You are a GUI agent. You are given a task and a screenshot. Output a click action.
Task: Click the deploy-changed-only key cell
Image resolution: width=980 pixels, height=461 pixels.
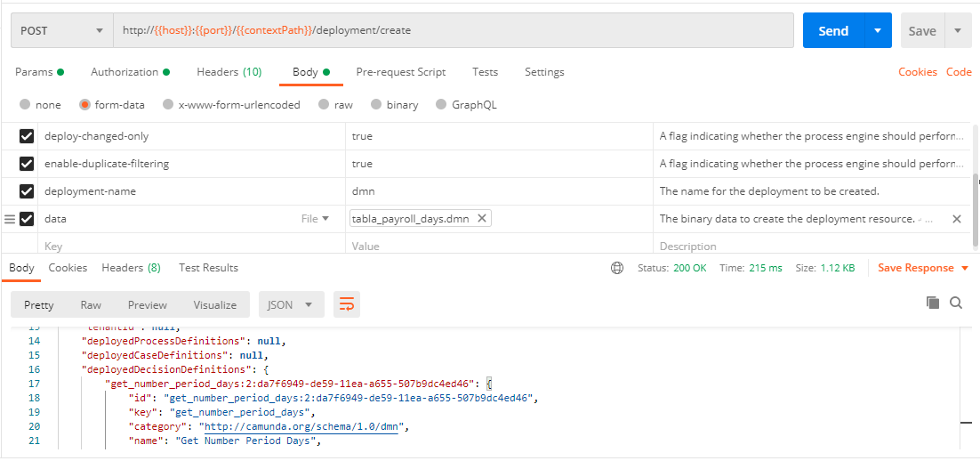(x=191, y=136)
